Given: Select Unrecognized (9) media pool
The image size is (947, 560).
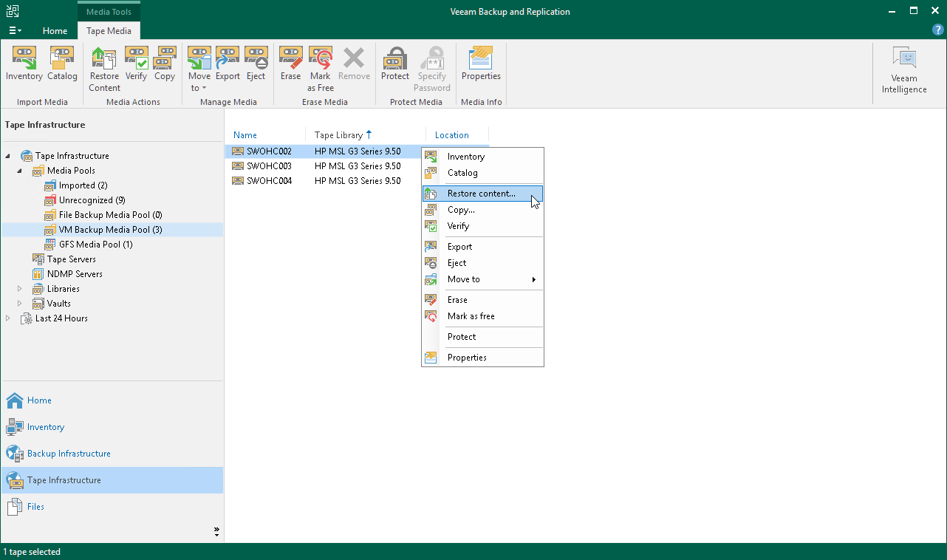Looking at the screenshot, I should pos(92,200).
